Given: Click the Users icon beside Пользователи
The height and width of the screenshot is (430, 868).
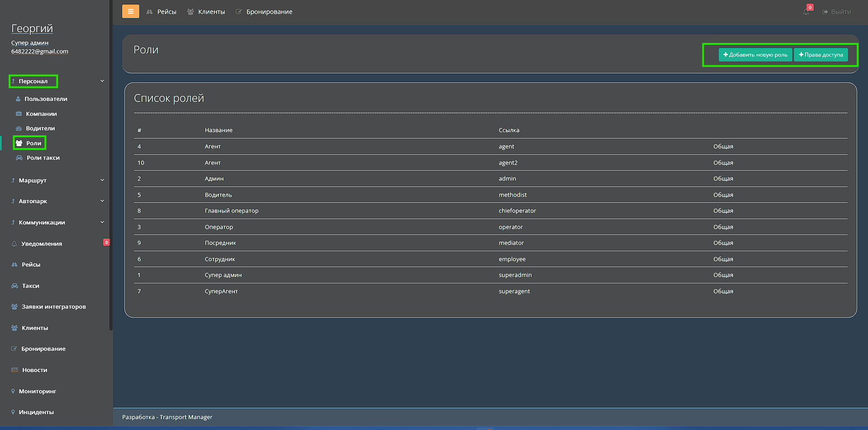Looking at the screenshot, I should [18, 99].
